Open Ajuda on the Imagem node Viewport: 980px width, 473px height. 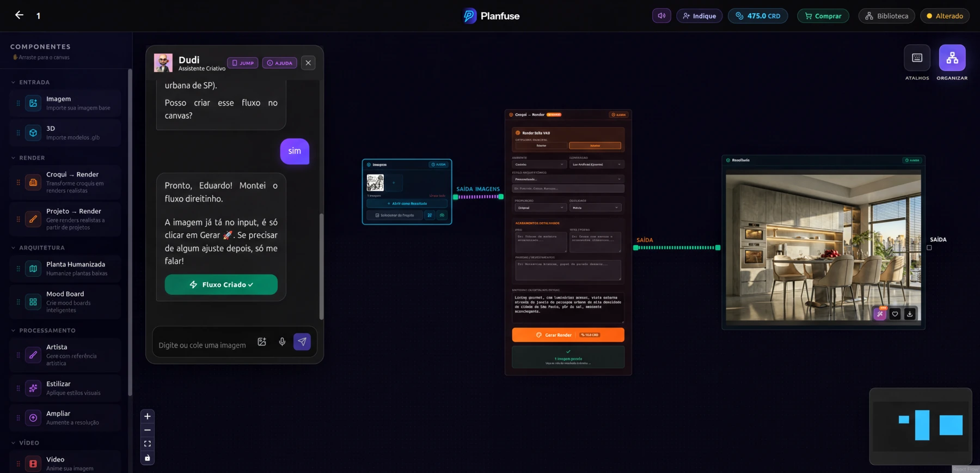(438, 164)
